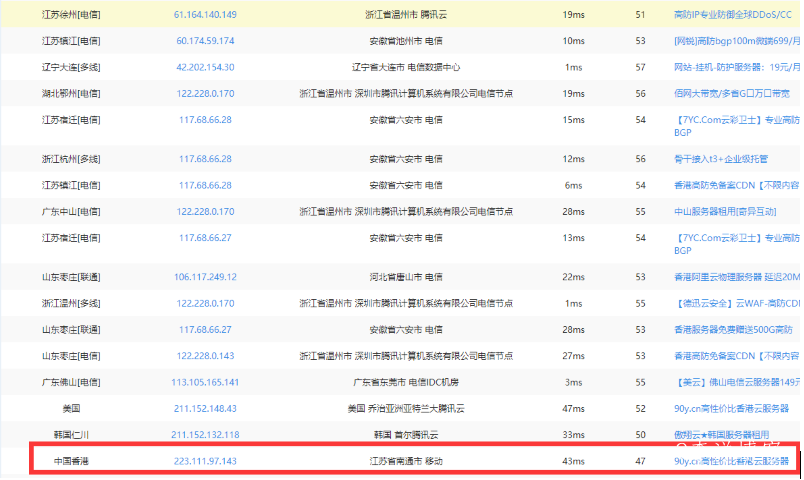
Task: Open the 美云 佛山电信云服务器 link
Action: pyautogui.click(x=738, y=382)
